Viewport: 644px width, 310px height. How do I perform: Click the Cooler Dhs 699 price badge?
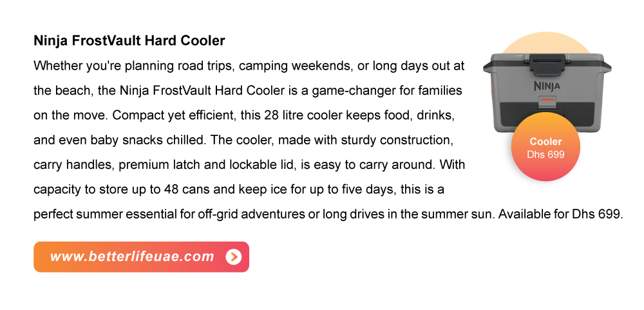pyautogui.click(x=545, y=147)
